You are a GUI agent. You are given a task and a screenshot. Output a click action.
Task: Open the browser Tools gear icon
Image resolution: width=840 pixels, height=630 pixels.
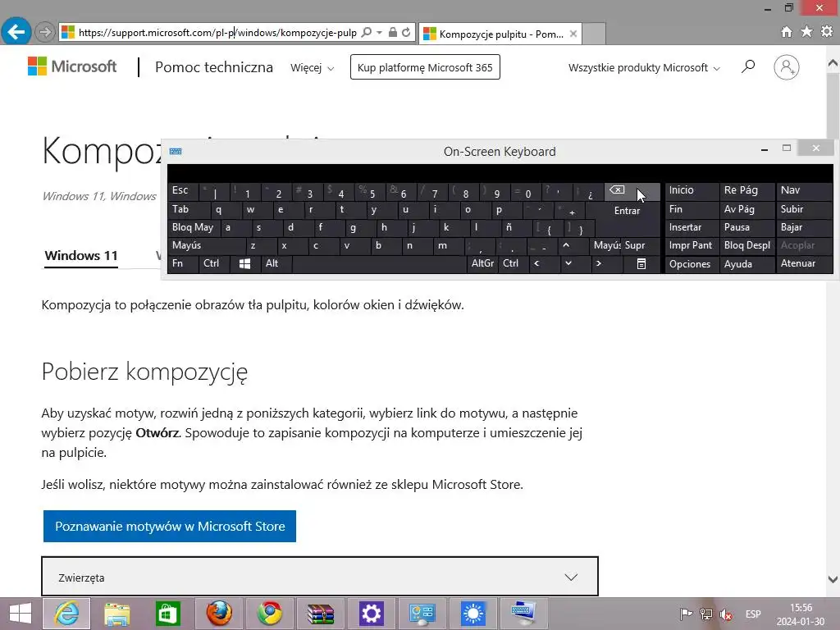tap(827, 32)
